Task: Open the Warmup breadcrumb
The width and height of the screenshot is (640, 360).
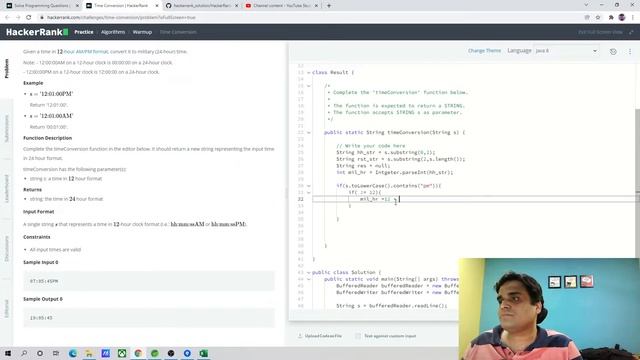Action: click(142, 32)
